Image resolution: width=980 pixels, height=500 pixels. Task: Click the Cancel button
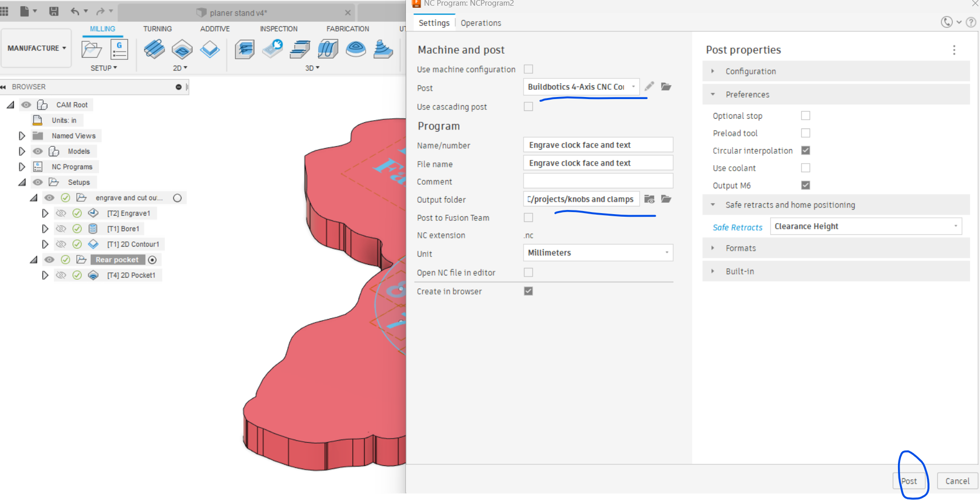(x=957, y=481)
